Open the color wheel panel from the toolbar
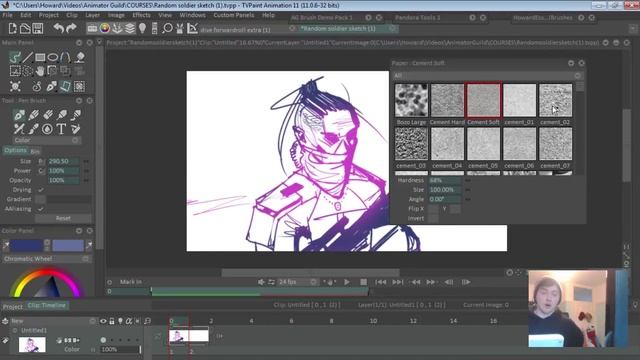Image resolution: width=640 pixels, height=360 pixels. point(105,28)
